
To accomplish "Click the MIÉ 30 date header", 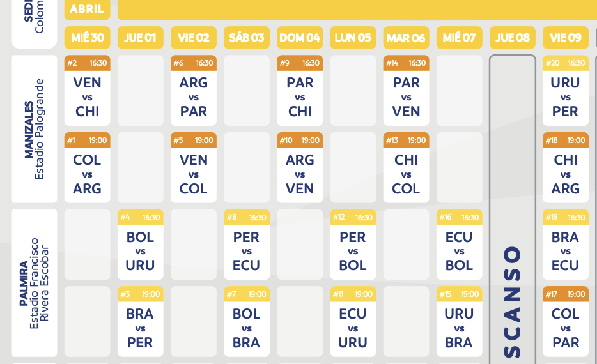I will pos(87,38).
